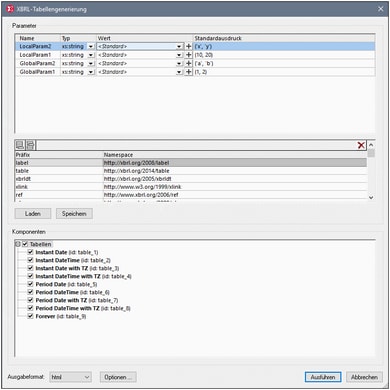Select the Period DateTime table_6 item
Viewport: 390px width, 390px height.
(73, 292)
